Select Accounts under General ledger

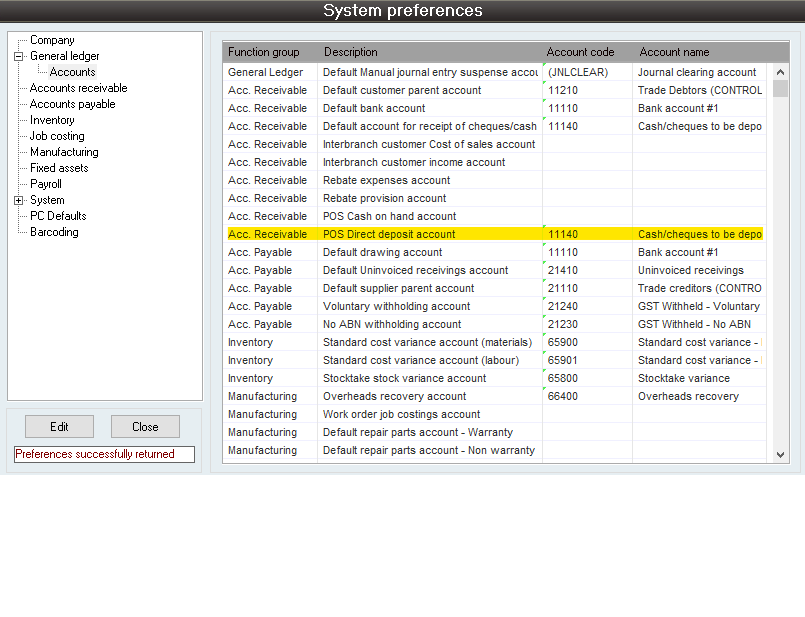coord(72,72)
